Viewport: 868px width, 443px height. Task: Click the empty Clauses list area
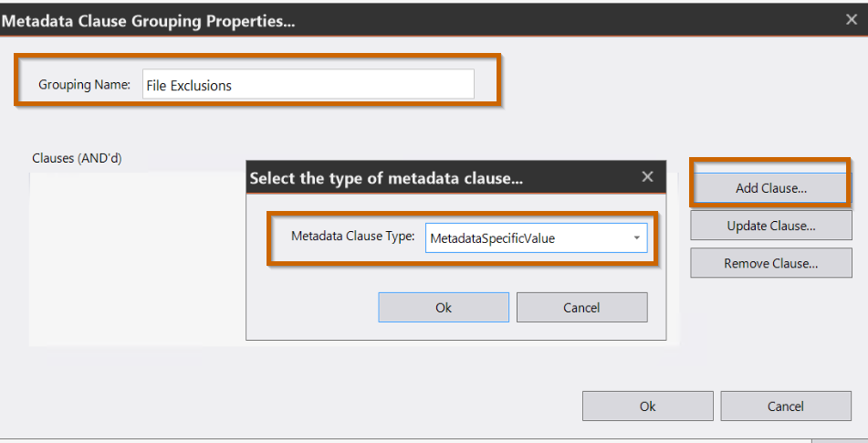coord(137,259)
